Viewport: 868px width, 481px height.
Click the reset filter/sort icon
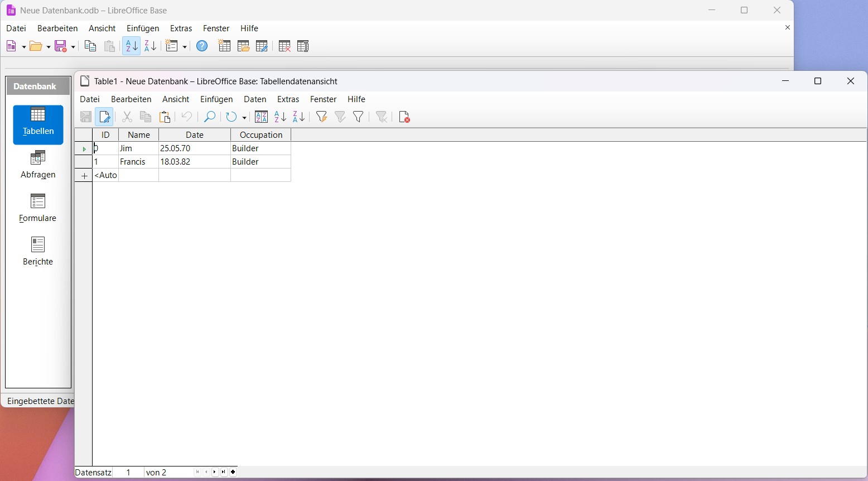[x=382, y=117]
